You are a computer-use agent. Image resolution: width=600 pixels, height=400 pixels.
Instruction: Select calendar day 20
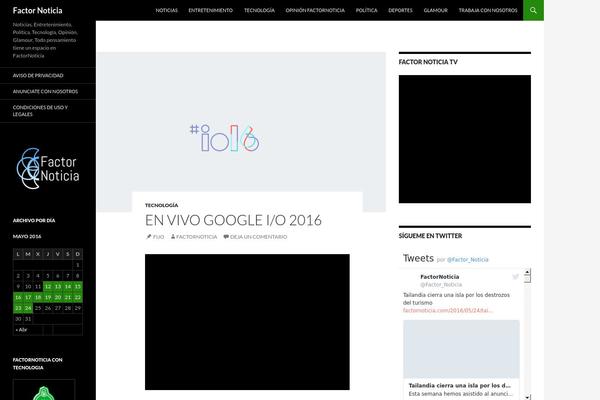click(58, 297)
